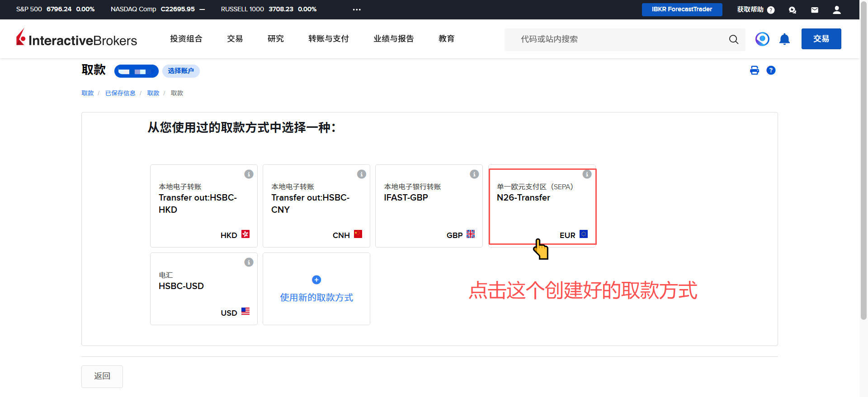The image size is (868, 397).
Task: Open the 选择账户 account selector
Action: pyautogui.click(x=181, y=71)
